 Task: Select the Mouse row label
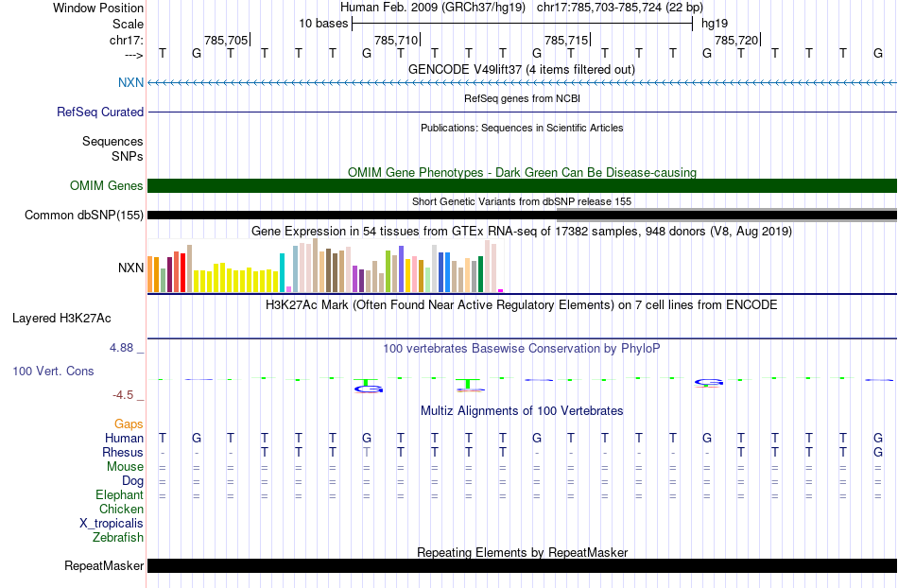point(125,466)
